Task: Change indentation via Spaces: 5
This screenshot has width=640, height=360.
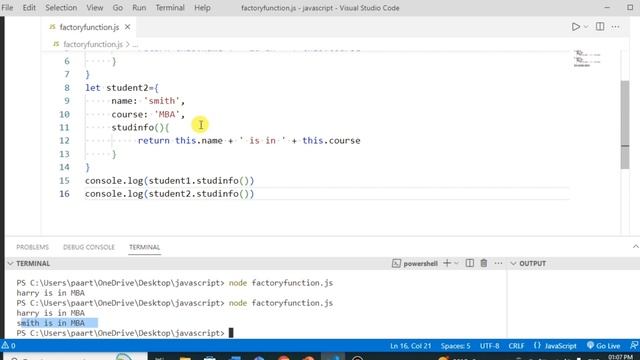Action: [x=455, y=346]
